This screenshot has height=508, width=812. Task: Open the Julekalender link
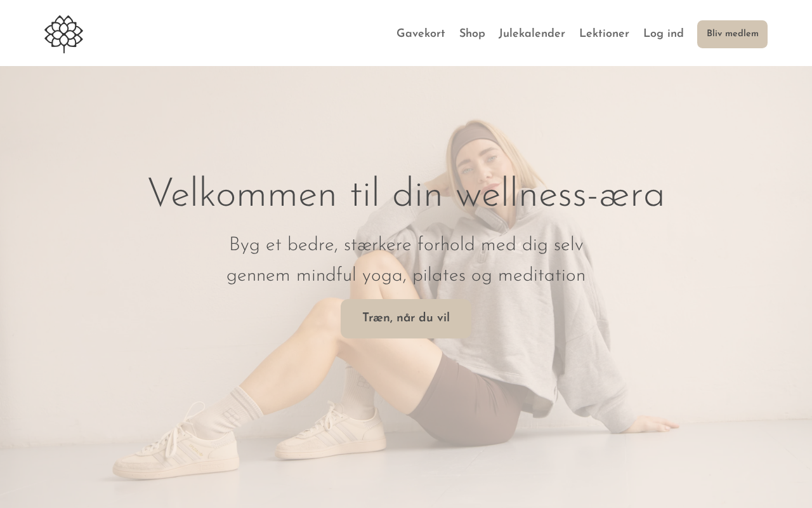(x=532, y=34)
